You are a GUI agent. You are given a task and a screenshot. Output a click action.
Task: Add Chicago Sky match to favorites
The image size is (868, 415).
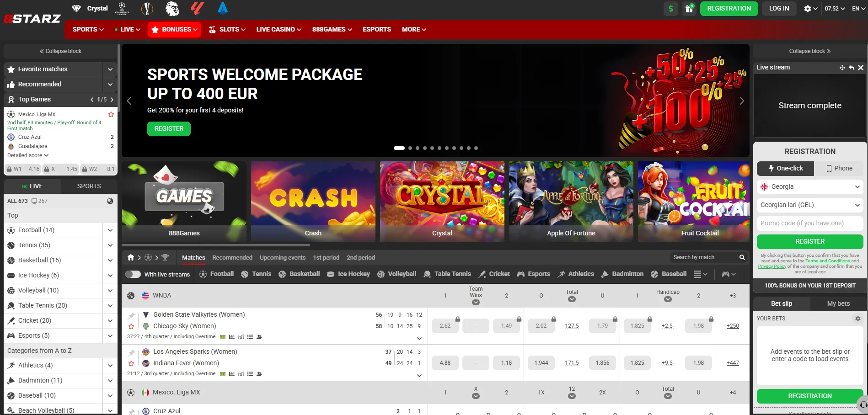pos(131,326)
